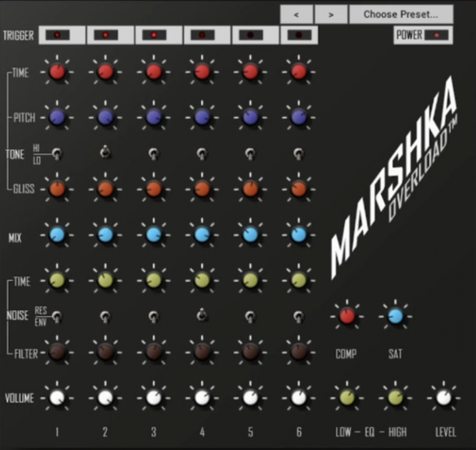This screenshot has width=476, height=450.
Task: Flip the NOISE RES/ENV switch on channel 3
Action: click(x=153, y=317)
